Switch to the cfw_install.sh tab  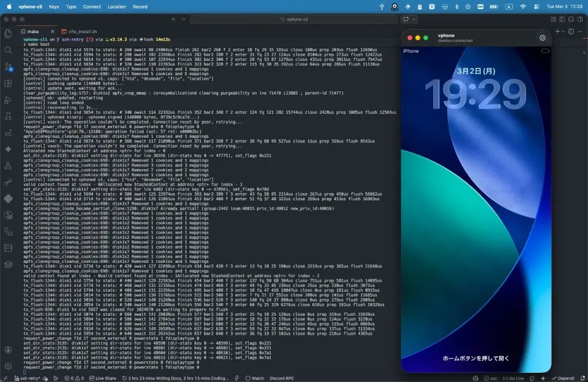point(79,32)
